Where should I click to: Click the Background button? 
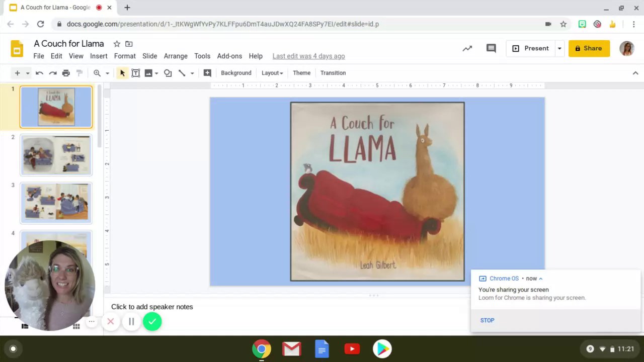click(x=236, y=73)
